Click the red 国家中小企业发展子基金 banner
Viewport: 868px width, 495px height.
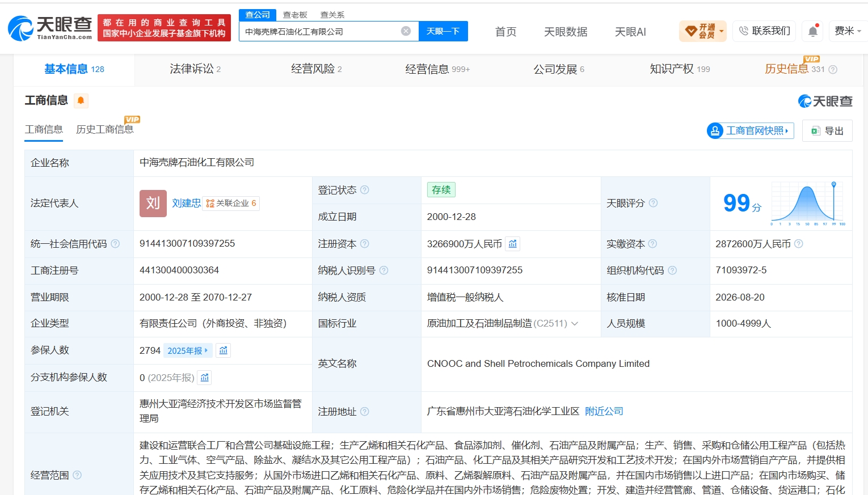pos(164,28)
